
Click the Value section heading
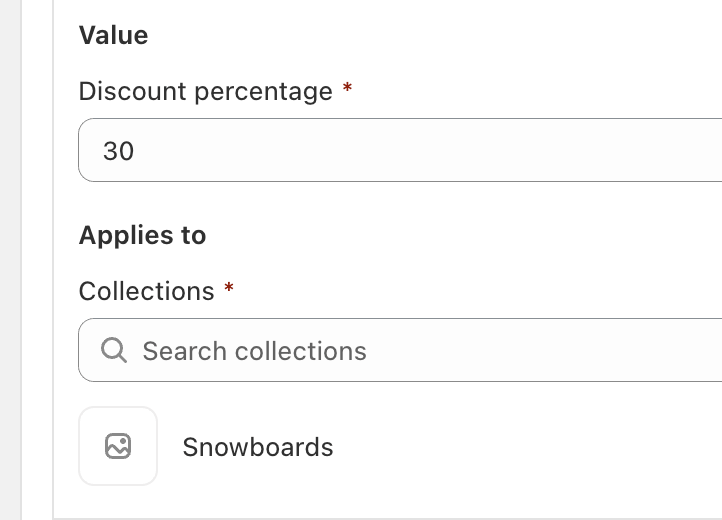click(113, 35)
